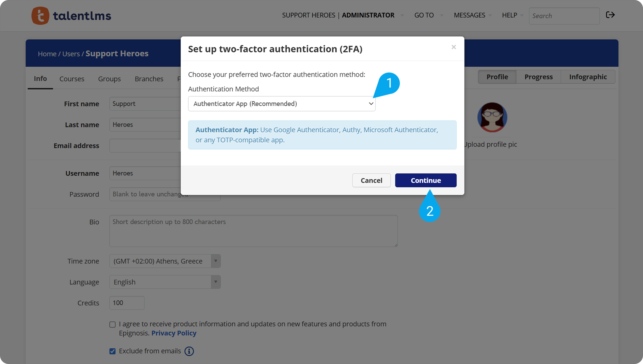Click Cancel in the 2FA dialog
This screenshot has width=643, height=364.
371,180
